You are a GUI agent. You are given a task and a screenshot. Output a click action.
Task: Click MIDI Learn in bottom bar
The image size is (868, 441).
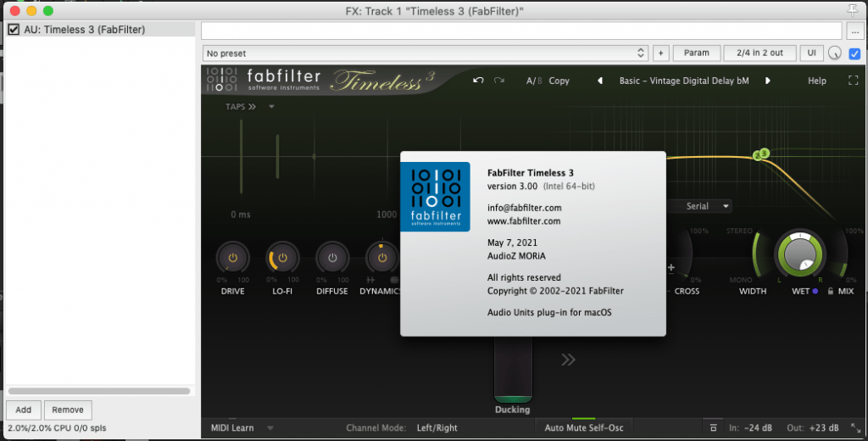tap(232, 427)
